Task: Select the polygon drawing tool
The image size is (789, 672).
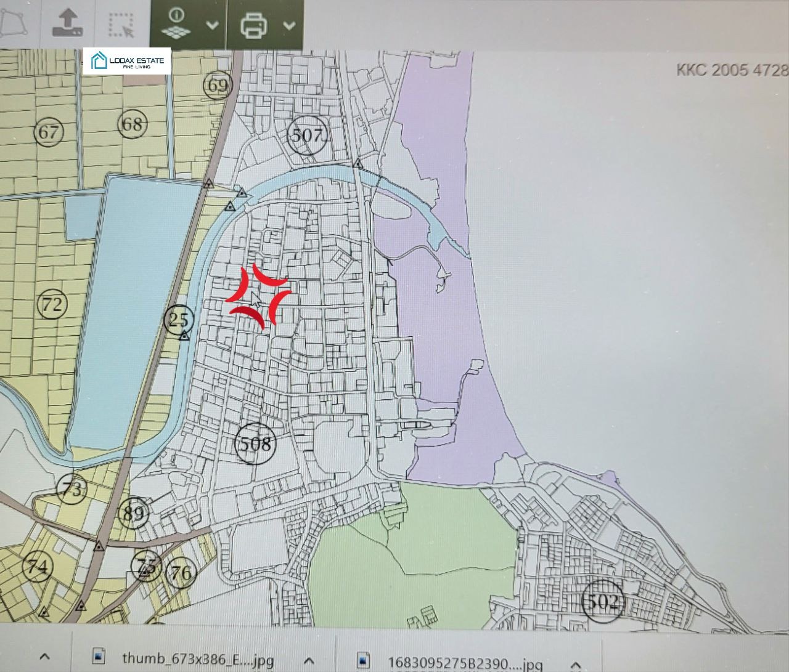Action: pyautogui.click(x=14, y=23)
